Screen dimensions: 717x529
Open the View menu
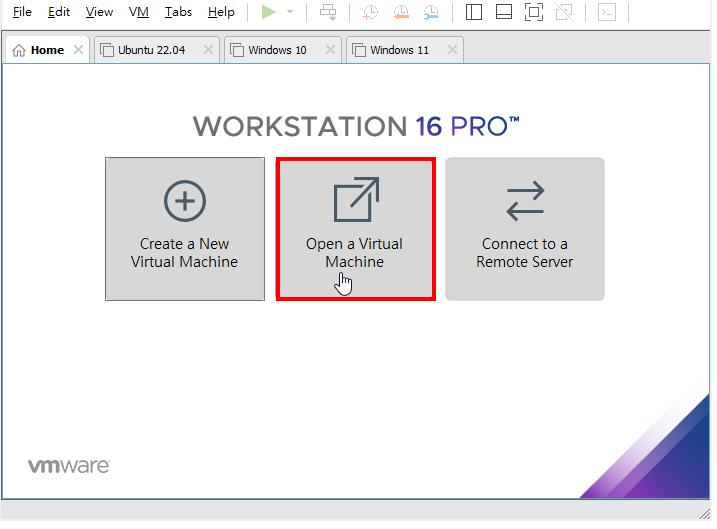pyautogui.click(x=99, y=12)
